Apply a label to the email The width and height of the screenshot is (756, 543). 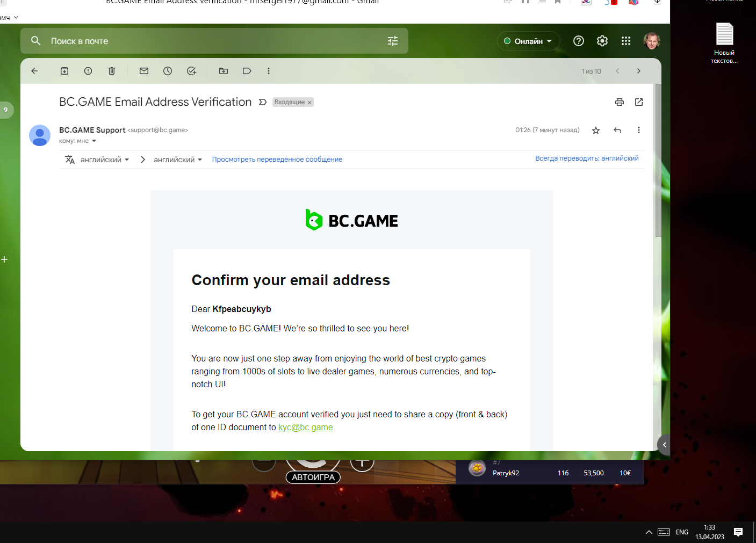pyautogui.click(x=247, y=71)
